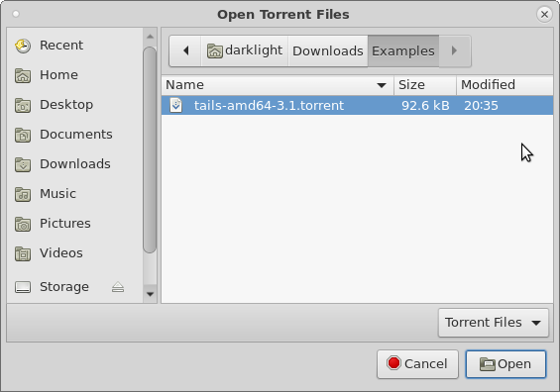Toggle Name column sort order arrow
Viewport: 560px width, 392px height.
click(382, 85)
